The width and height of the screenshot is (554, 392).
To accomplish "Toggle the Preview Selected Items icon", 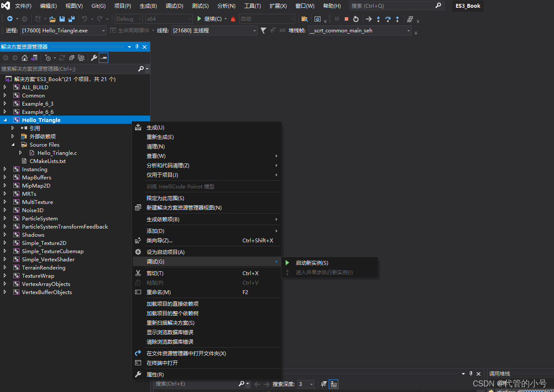I will pos(104,57).
